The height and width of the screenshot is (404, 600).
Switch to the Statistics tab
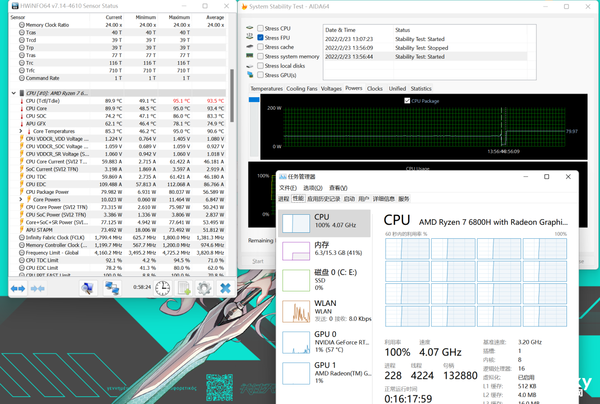tap(421, 88)
